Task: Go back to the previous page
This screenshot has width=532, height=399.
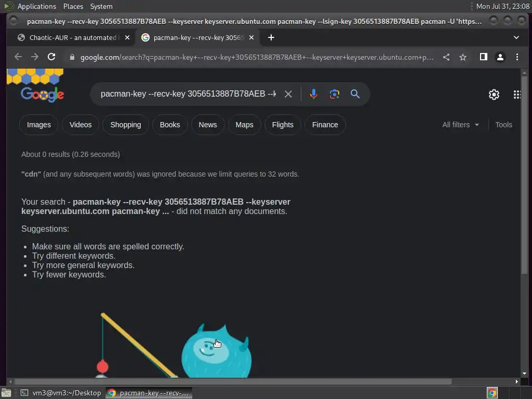Action: point(18,57)
